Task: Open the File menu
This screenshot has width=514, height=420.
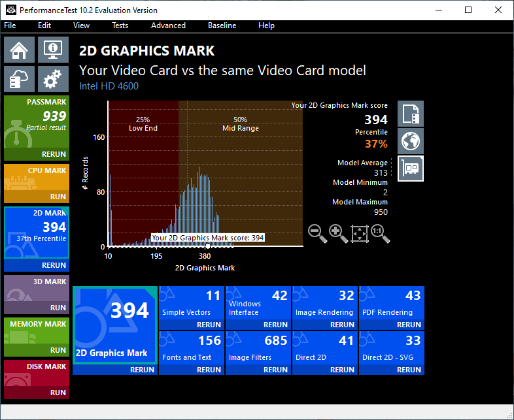Action: click(10, 25)
